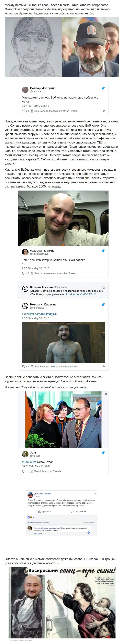The height and width of the screenshot is (644, 123).
Task: Like the Валаар Моргулис tweet heart icon
Action: coord(24,111)
